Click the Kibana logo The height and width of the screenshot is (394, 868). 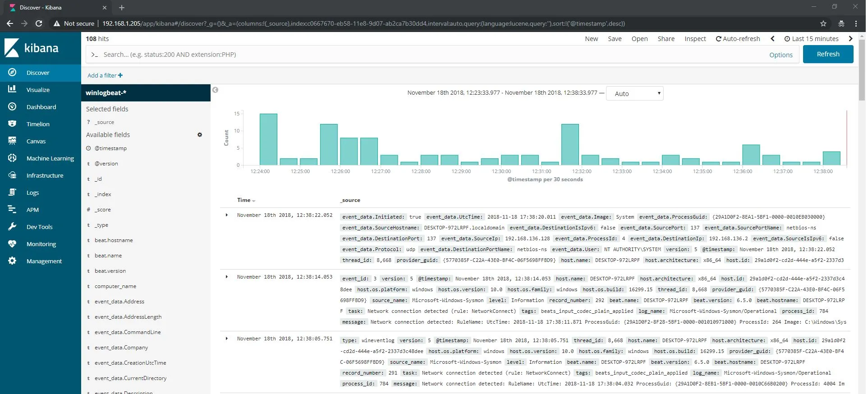pyautogui.click(x=32, y=48)
